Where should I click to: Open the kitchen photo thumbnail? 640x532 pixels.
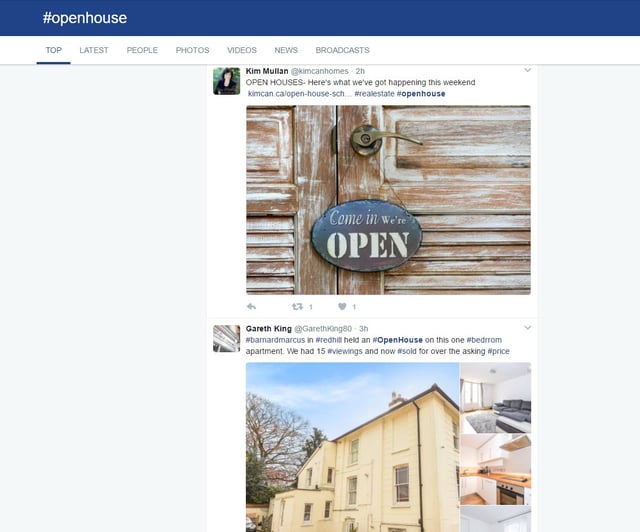(x=496, y=470)
